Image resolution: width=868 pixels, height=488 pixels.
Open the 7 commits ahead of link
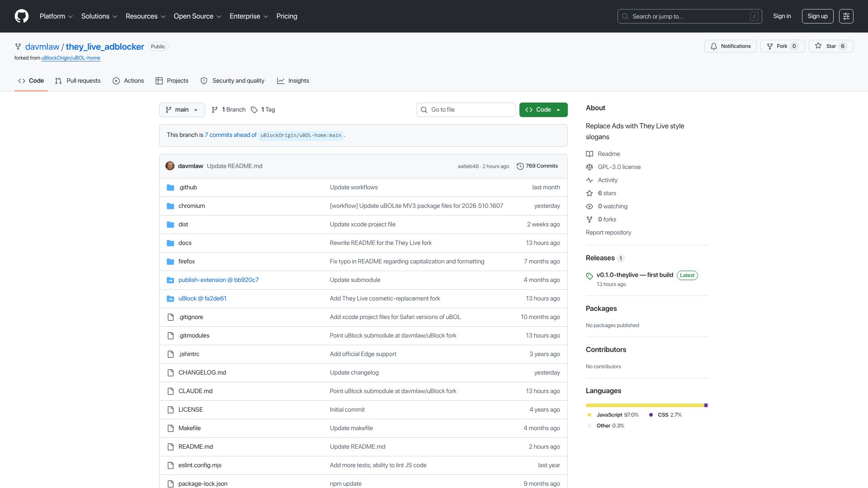(231, 135)
